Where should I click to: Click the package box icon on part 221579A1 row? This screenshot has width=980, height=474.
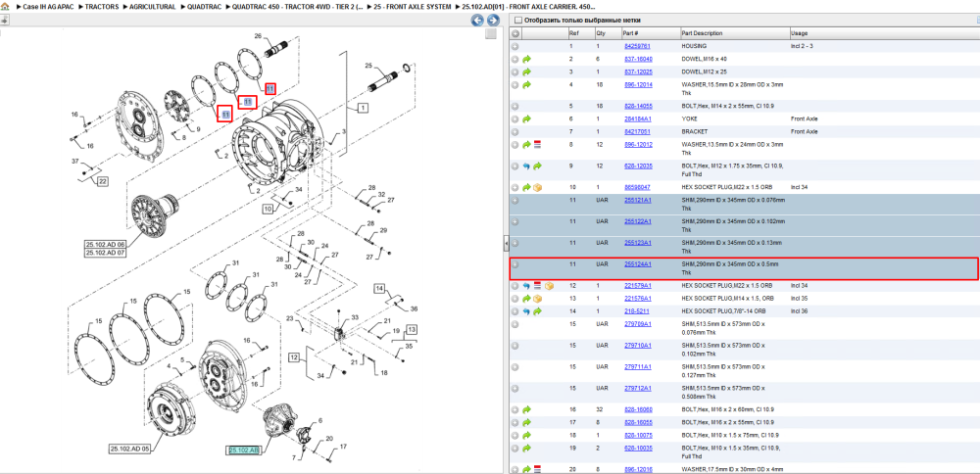point(550,286)
